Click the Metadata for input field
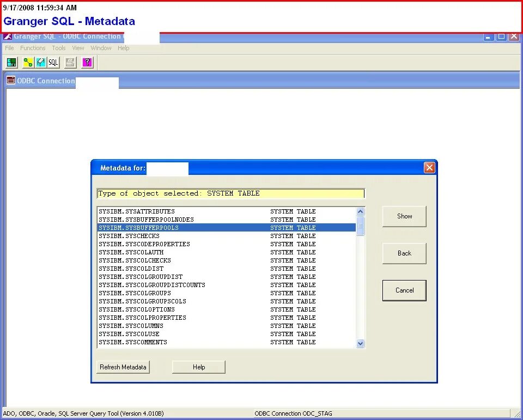Screen dimensions: 523x420 (x=167, y=169)
